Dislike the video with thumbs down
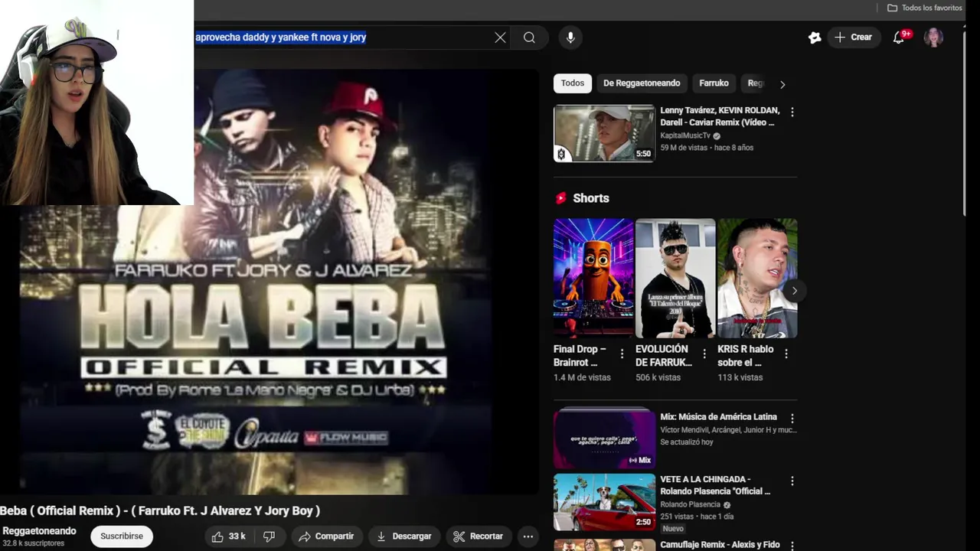 269,536
